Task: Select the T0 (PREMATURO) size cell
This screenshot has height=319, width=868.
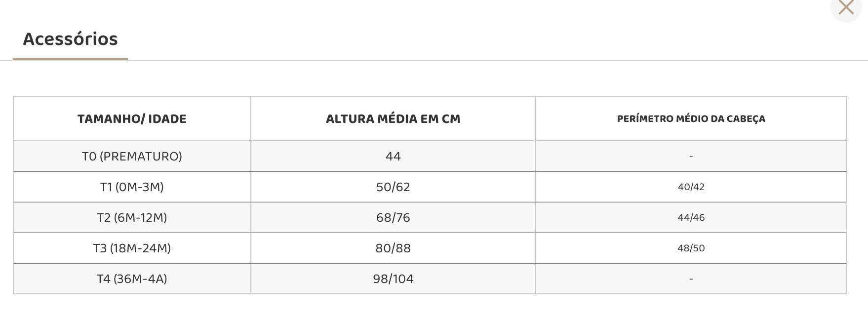Action: pos(132,157)
